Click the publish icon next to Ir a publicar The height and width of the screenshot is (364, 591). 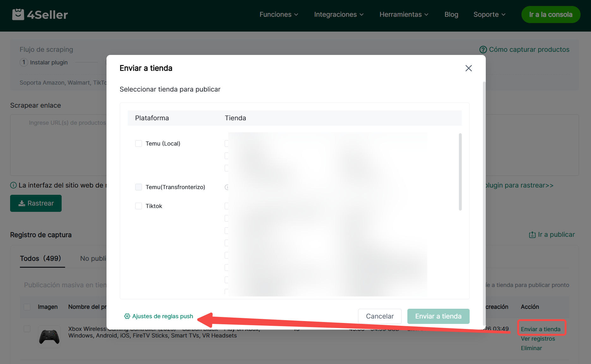coord(532,235)
